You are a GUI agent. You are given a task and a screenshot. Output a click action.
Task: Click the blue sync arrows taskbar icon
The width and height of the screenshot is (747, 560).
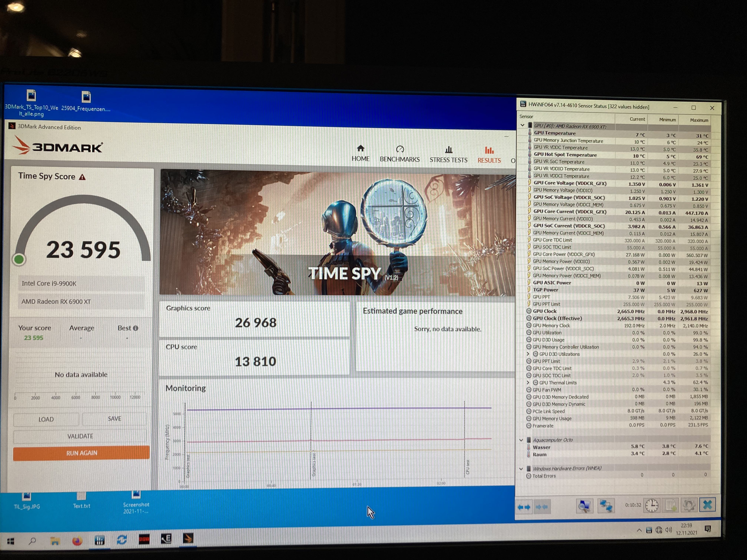point(122,540)
